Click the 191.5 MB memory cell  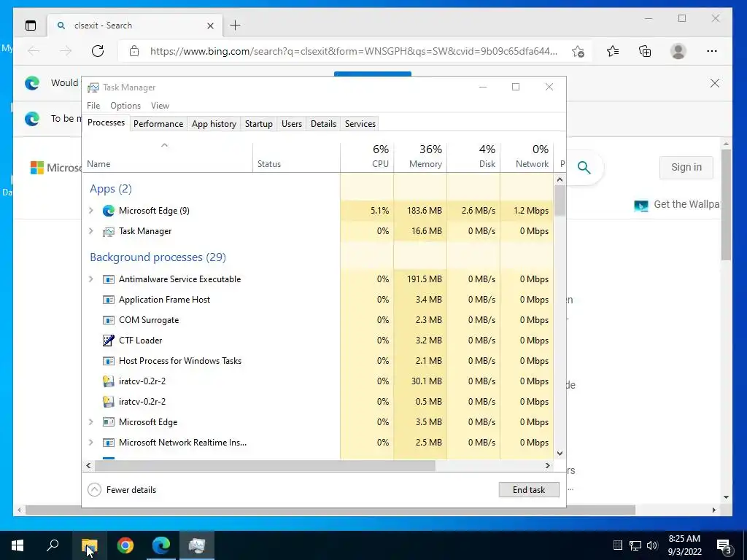(421, 279)
